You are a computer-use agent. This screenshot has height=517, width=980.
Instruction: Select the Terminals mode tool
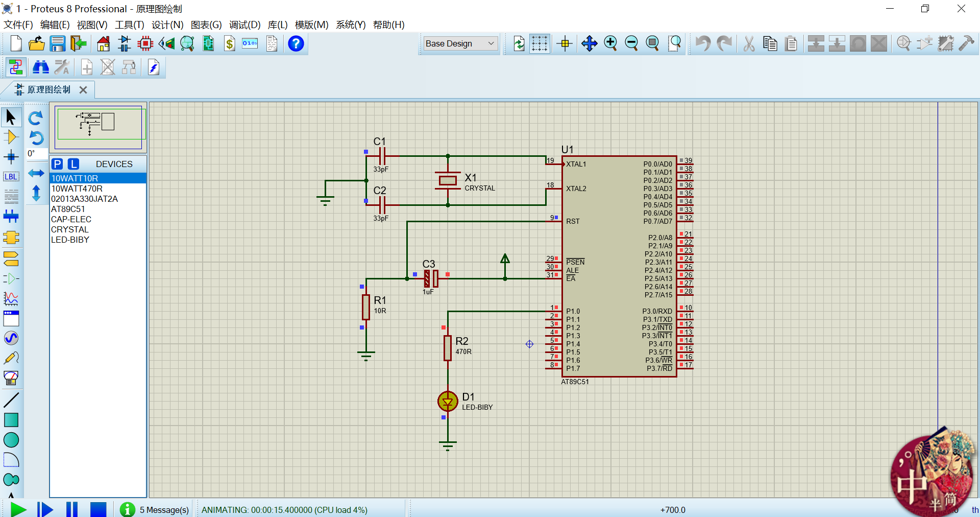coord(11,258)
